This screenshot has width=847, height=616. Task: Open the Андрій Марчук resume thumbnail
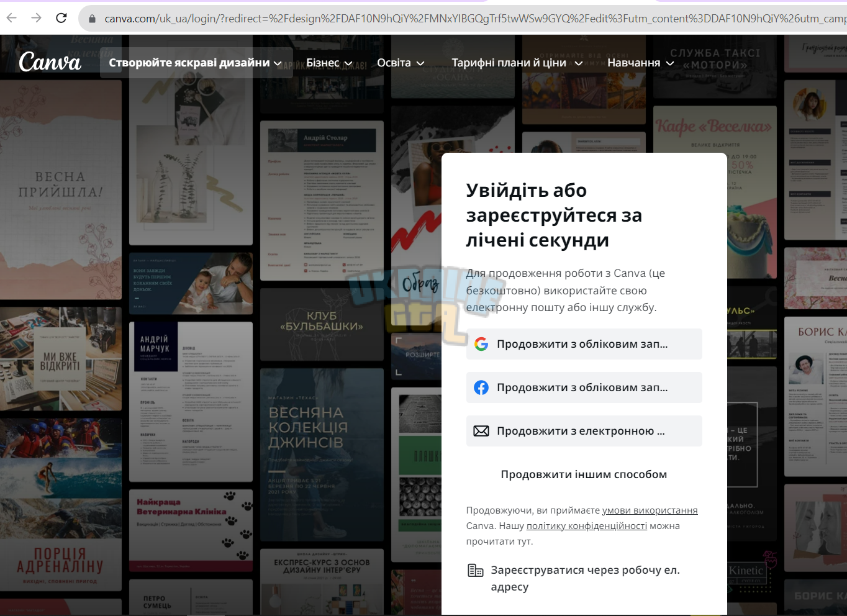click(x=191, y=402)
